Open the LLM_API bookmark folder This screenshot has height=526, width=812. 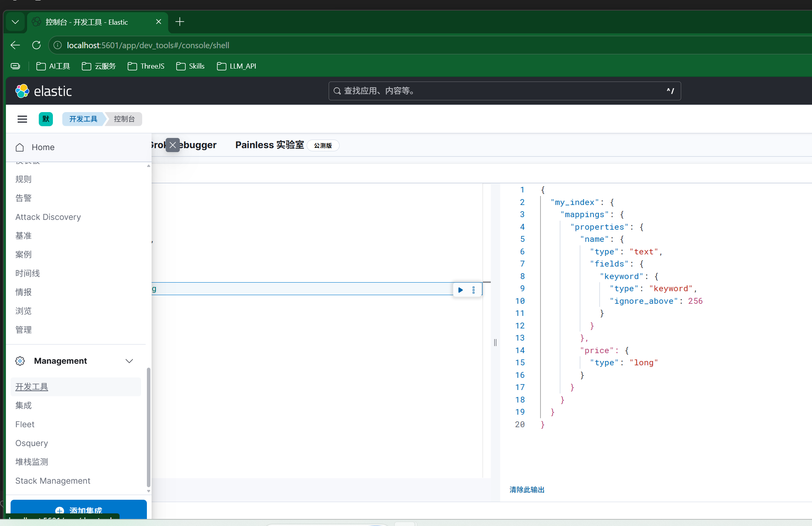tap(237, 66)
